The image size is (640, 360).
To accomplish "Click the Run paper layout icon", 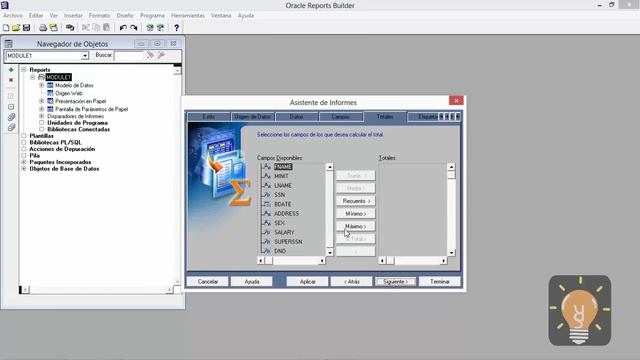I will 150,28.
